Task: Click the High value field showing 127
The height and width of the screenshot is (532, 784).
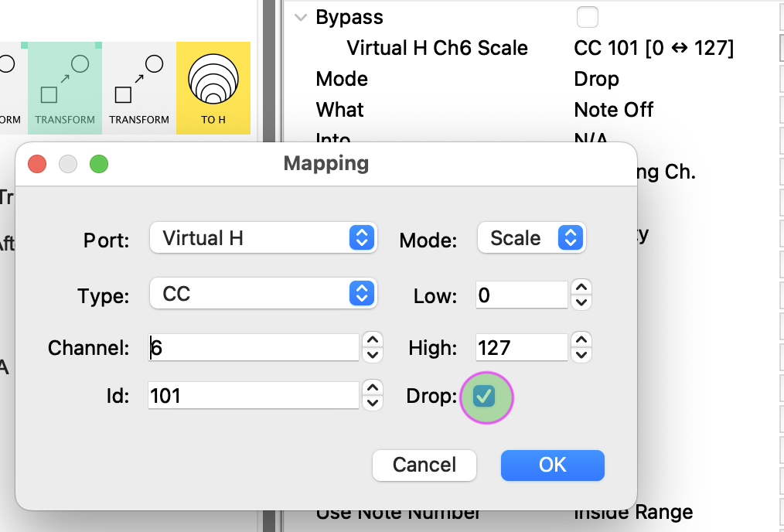Action: click(522, 348)
